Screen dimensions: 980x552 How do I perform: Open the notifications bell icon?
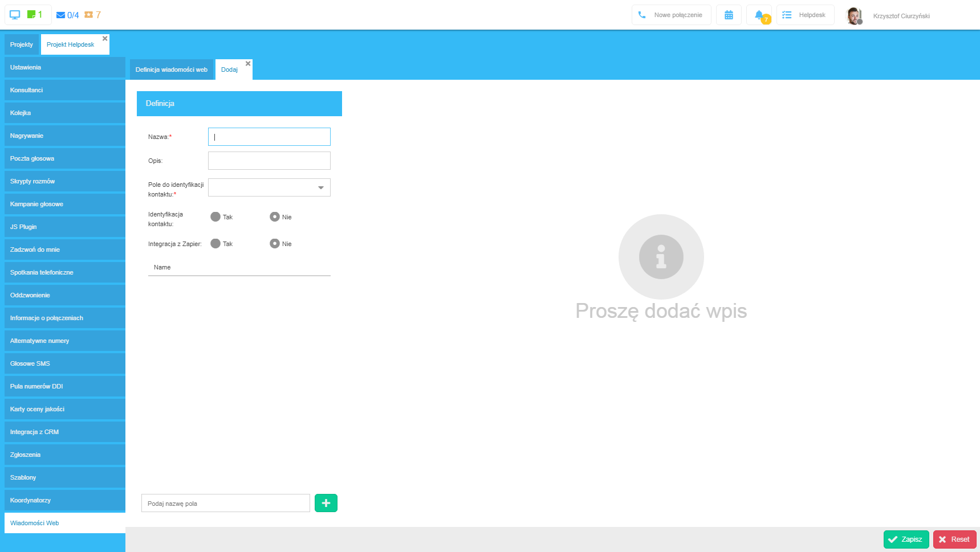point(759,15)
